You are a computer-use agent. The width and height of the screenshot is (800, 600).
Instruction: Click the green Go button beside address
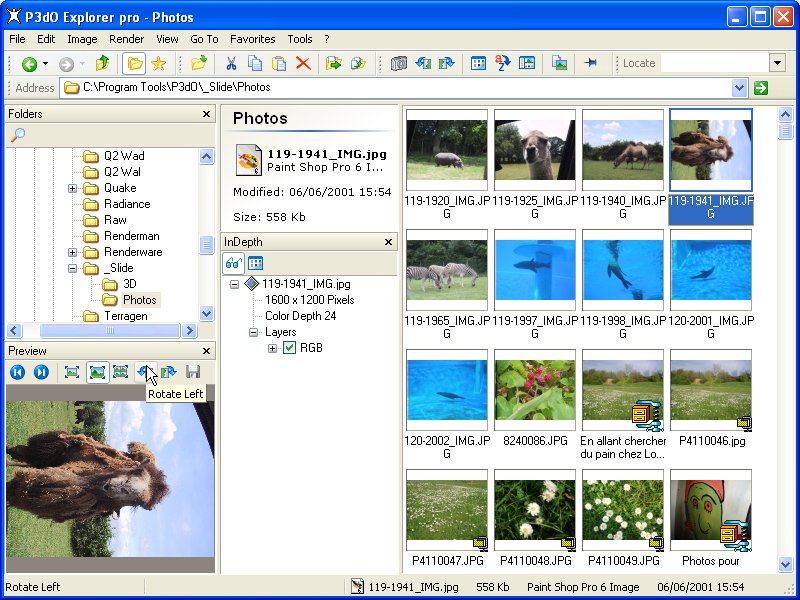762,88
